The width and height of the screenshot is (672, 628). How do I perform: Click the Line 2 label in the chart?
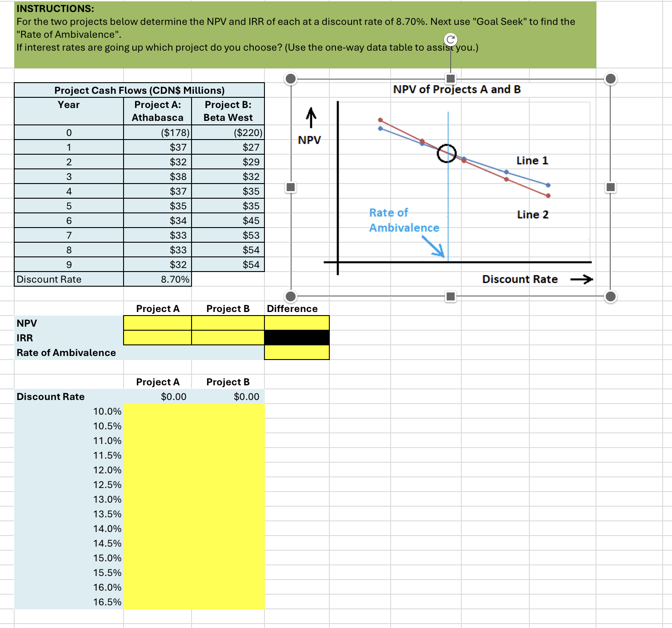coord(532,215)
